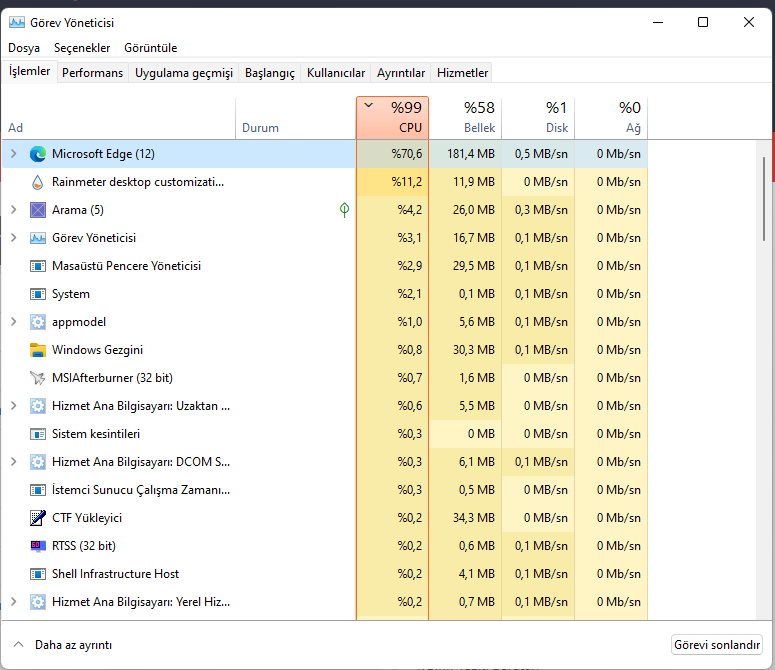This screenshot has height=670, width=775.
Task: Expand the Görev Yöneticisi process row
Action: point(14,238)
